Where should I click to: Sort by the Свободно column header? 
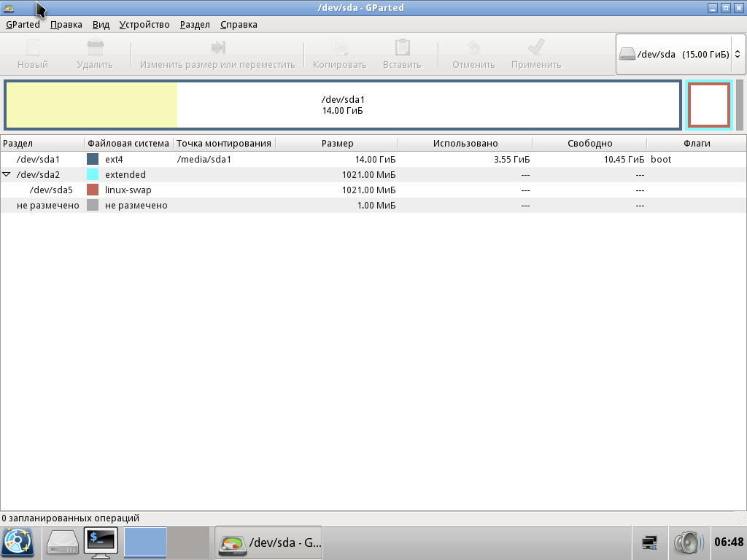click(x=589, y=144)
